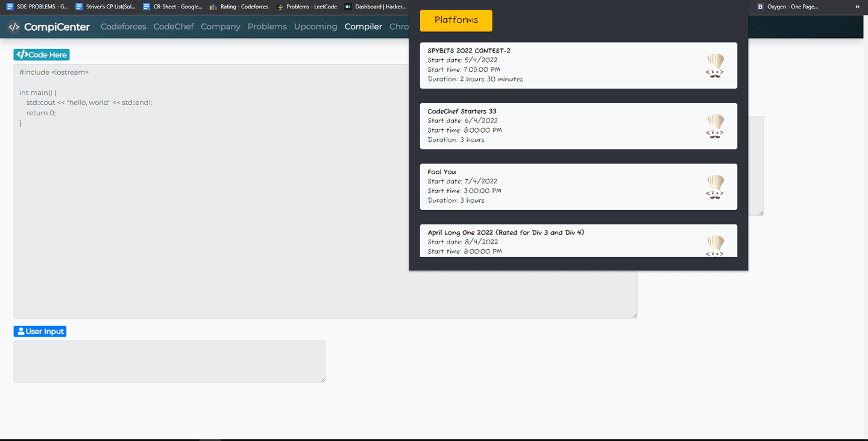868x441 pixels.
Task: Click the CodeChef Starters 33 title
Action: (x=462, y=111)
